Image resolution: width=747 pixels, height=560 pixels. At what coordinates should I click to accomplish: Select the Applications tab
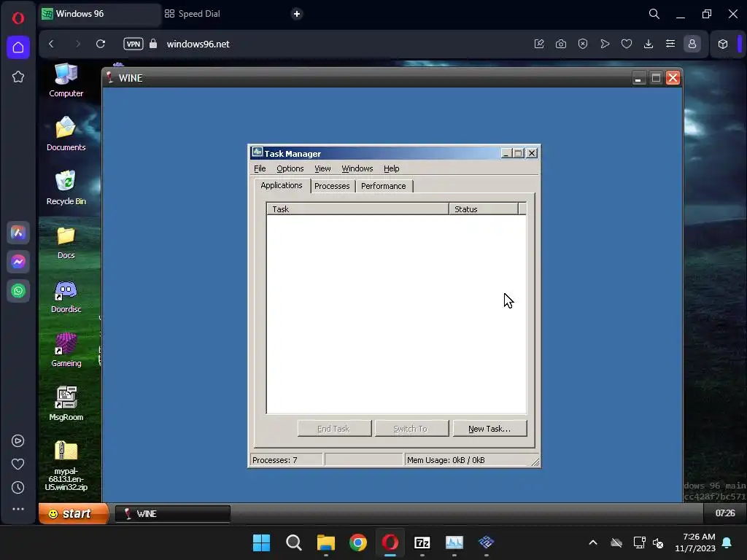(x=282, y=185)
